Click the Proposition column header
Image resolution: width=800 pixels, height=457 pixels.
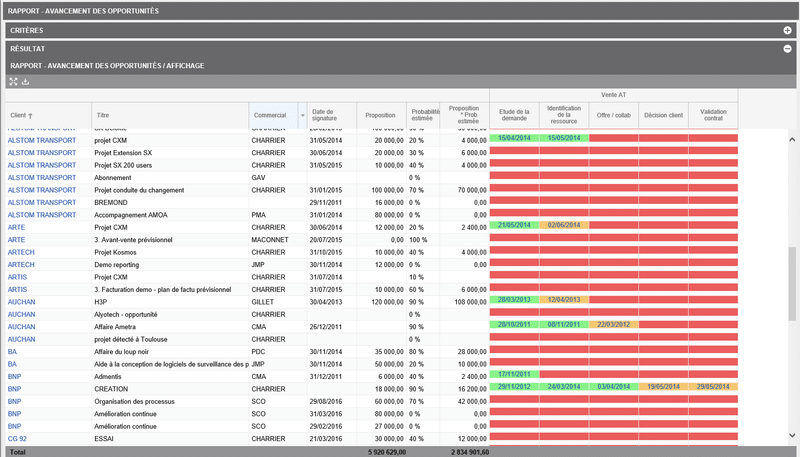pos(380,115)
